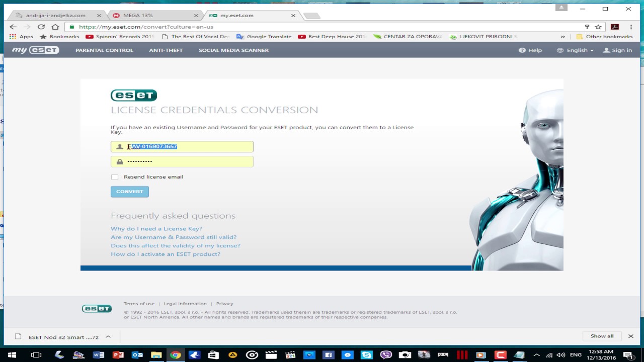Image resolution: width=644 pixels, height=362 pixels.
Task: Open Skype from the taskbar
Action: click(367, 355)
